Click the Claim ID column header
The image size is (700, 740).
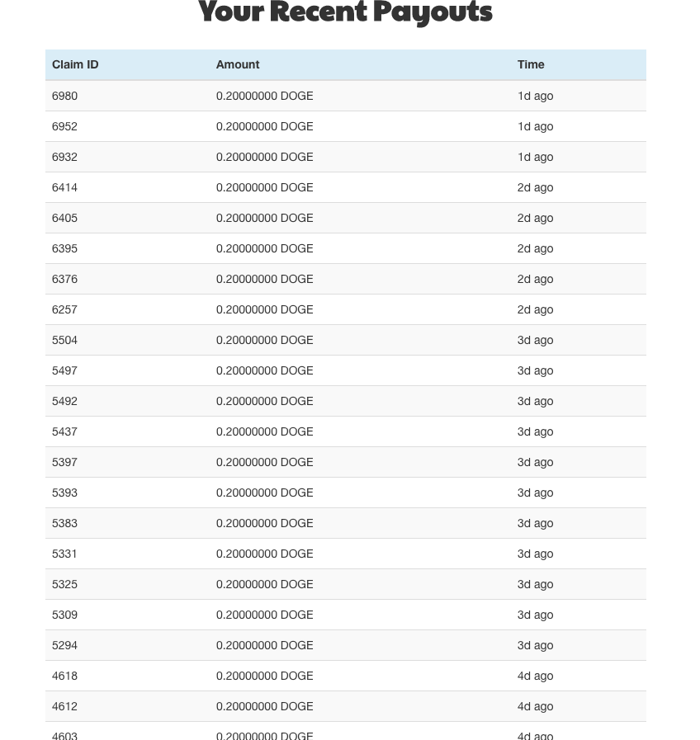pyautogui.click(x=75, y=64)
